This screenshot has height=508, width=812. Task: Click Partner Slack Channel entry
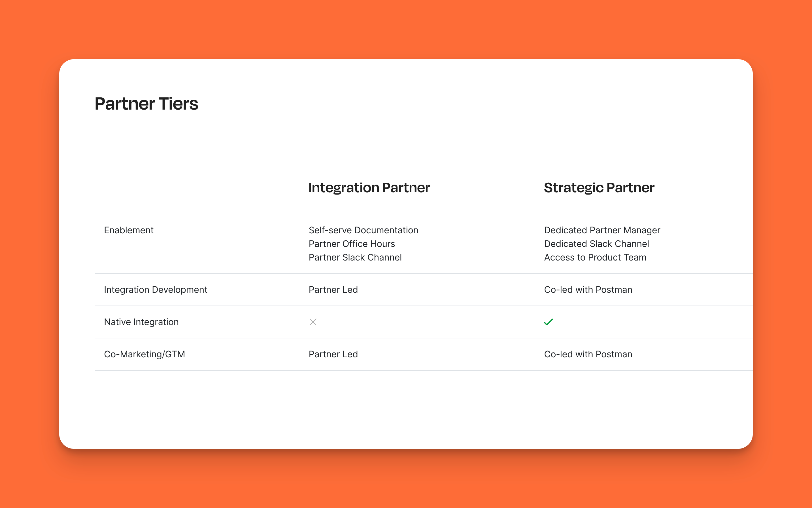click(x=355, y=257)
